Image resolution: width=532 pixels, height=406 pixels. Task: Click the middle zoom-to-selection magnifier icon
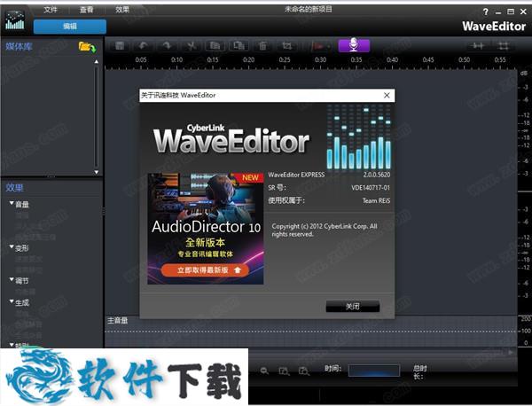(284, 371)
